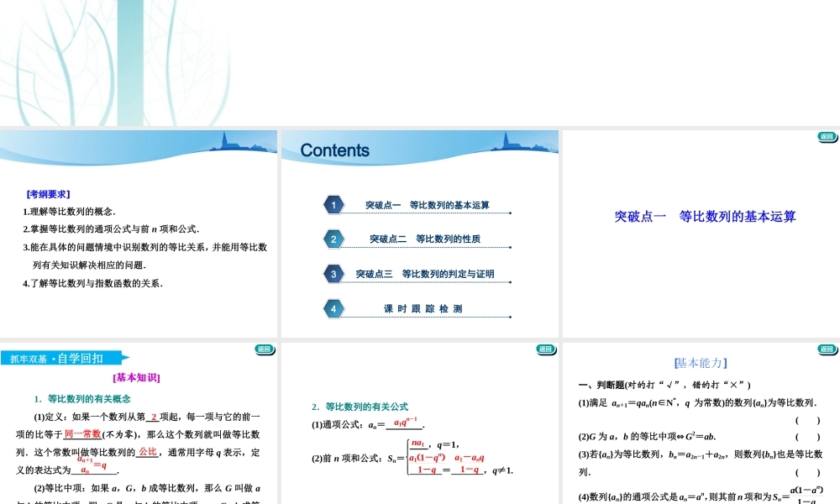
Task: Select hexagon badge 4 in Contents
Action: (333, 307)
